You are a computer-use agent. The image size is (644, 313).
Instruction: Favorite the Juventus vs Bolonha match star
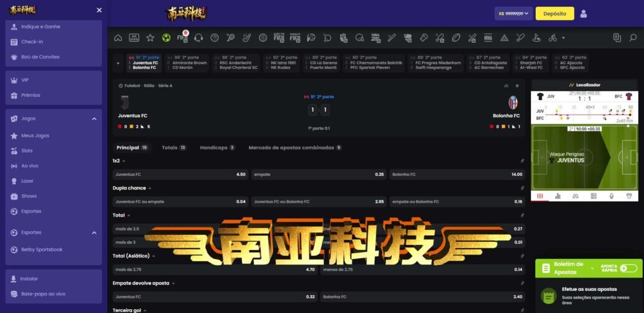point(517,85)
